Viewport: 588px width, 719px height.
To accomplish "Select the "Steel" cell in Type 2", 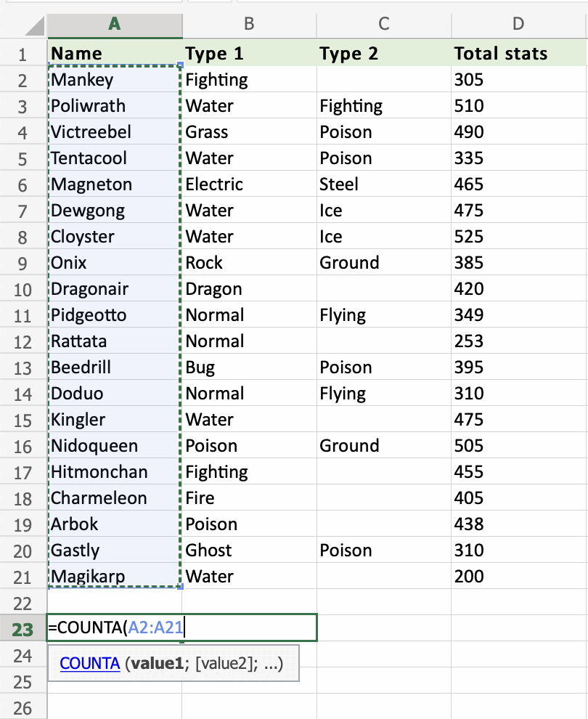I will [383, 184].
